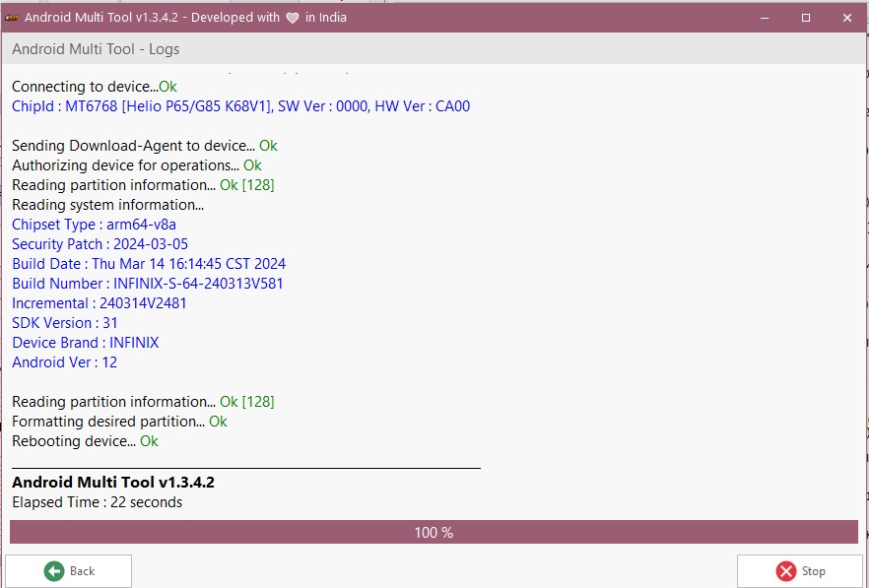Click 'Elapsed Time : 22 seconds' text
869x588 pixels.
pos(97,502)
